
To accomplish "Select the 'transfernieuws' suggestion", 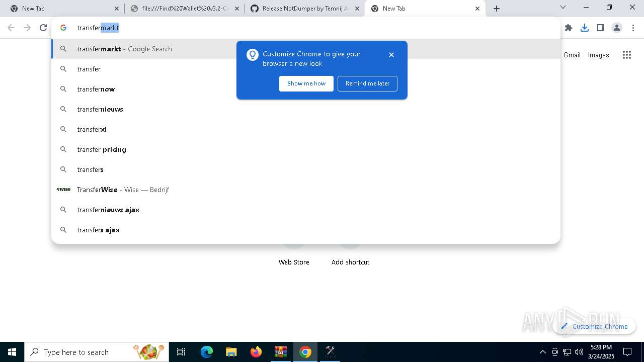I will [x=306, y=109].
